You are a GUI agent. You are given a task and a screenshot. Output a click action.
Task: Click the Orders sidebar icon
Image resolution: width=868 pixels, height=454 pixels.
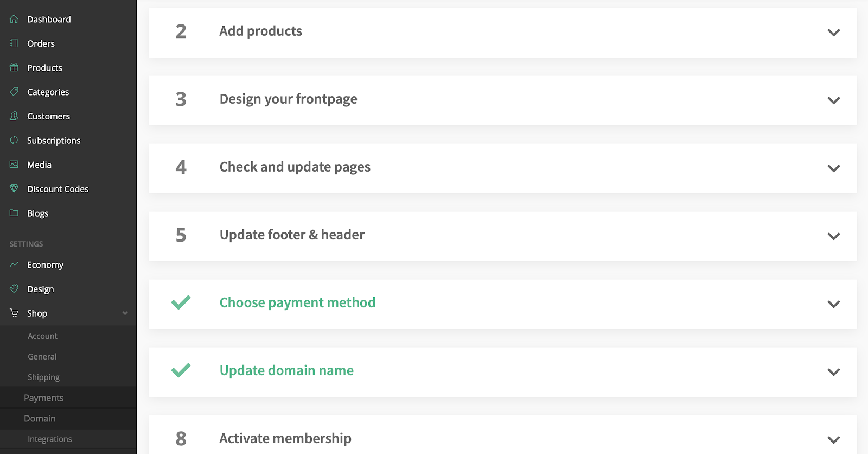point(14,43)
